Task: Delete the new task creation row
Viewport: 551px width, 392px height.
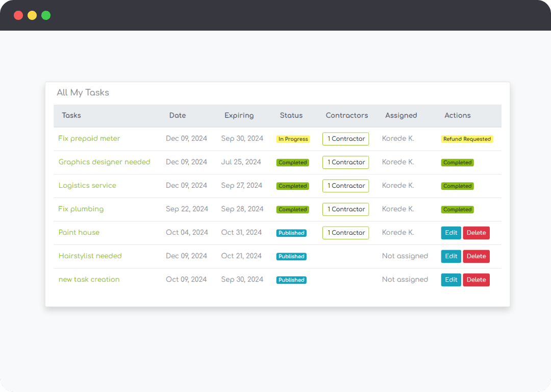Action: pos(476,280)
